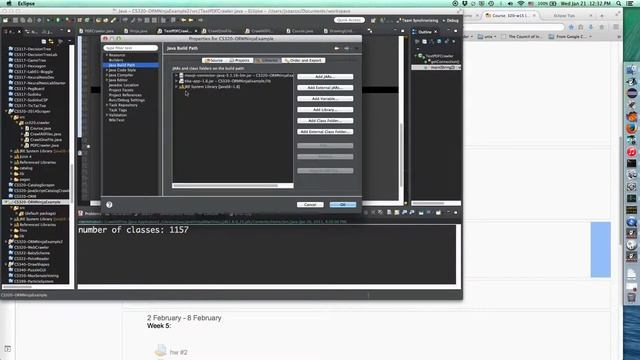Image resolution: width=640 pixels, height=360 pixels.
Task: Open the Order and Export tab
Action: pyautogui.click(x=303, y=60)
